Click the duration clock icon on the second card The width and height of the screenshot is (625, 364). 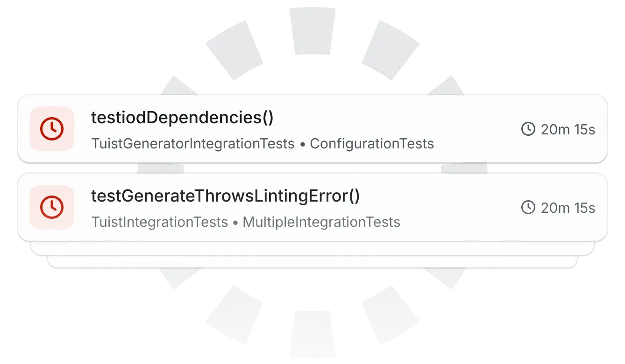(x=528, y=208)
